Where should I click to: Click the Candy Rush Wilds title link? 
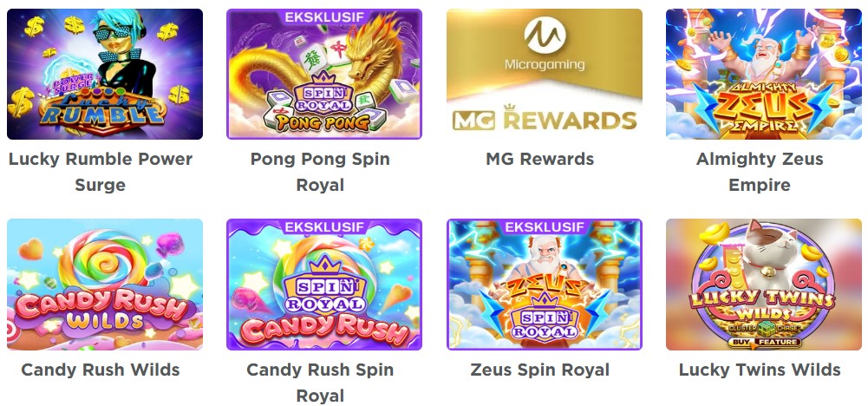tap(101, 370)
